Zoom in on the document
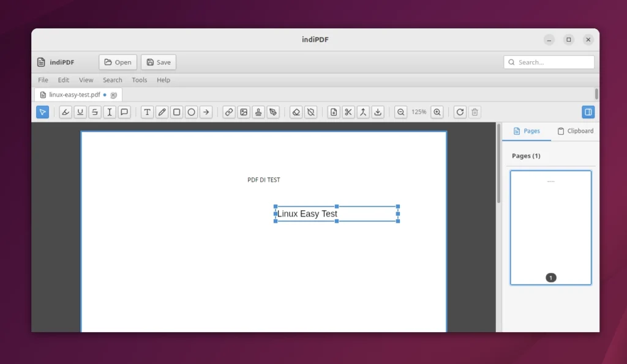This screenshot has width=627, height=364. 437,112
